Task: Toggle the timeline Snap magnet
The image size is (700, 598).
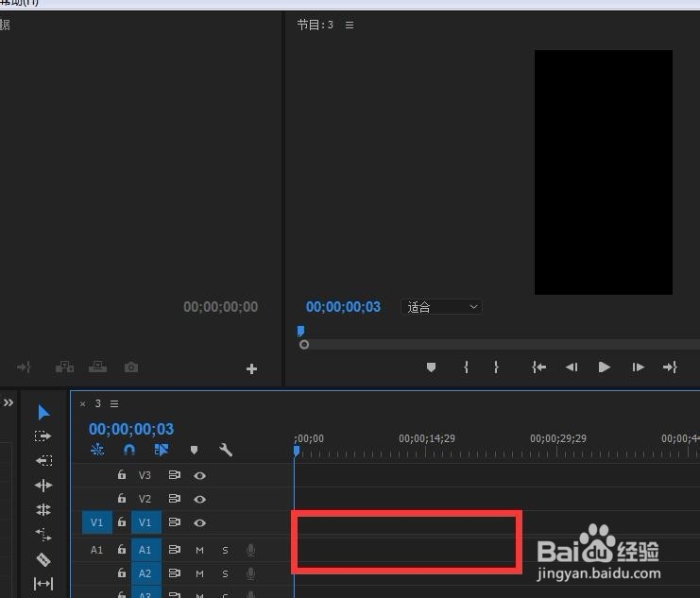Action: (x=129, y=450)
